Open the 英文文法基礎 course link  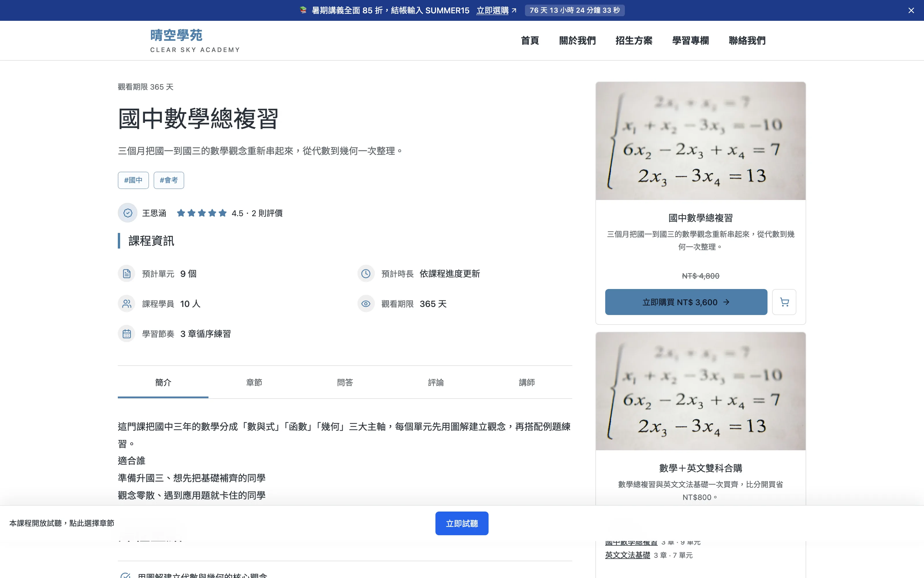pyautogui.click(x=627, y=555)
